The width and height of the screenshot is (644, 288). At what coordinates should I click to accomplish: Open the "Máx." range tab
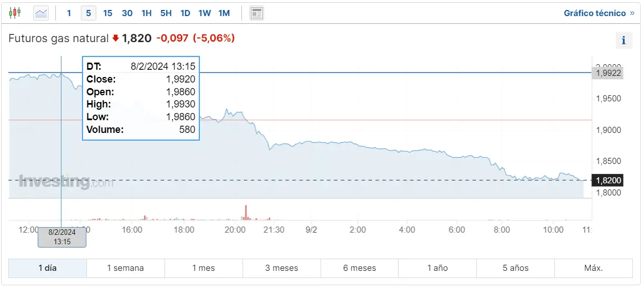coord(594,268)
